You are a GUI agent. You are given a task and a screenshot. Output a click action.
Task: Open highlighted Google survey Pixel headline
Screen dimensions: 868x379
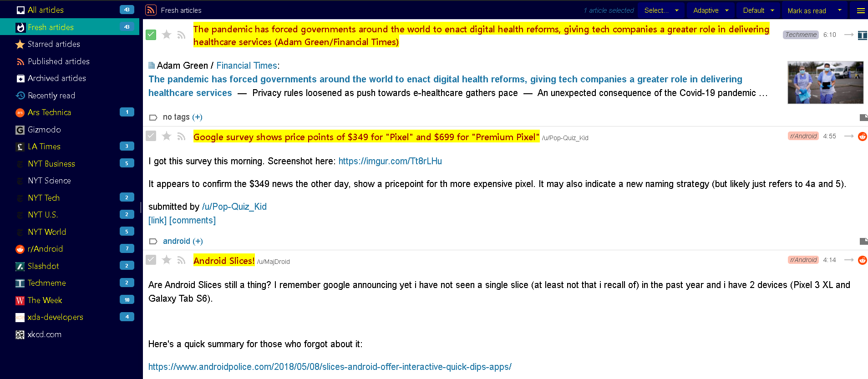(x=366, y=137)
